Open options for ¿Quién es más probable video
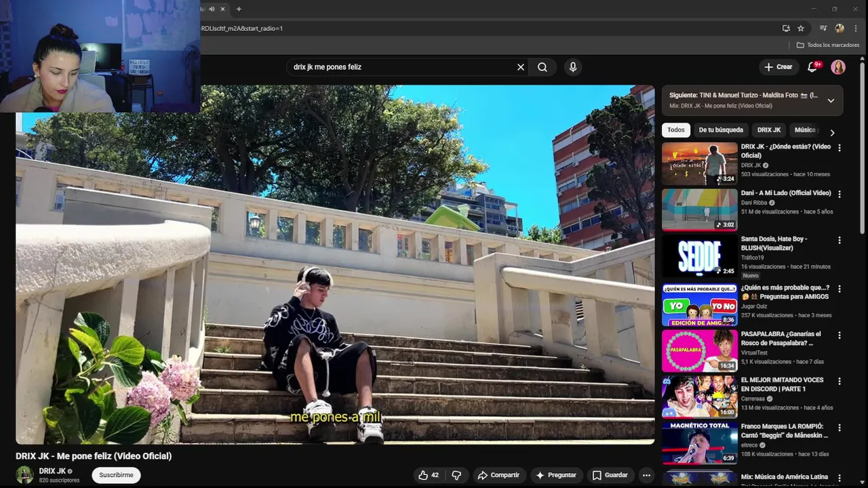 click(840, 289)
